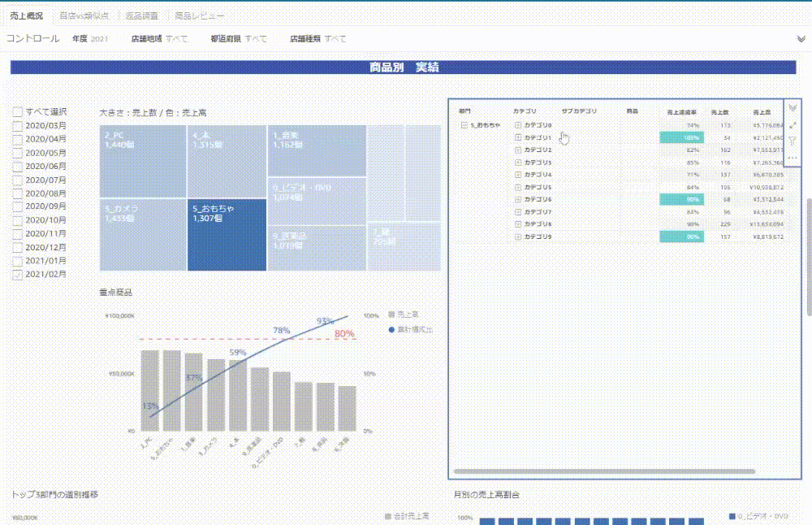Switch to the 商品レビュー tab

200,15
